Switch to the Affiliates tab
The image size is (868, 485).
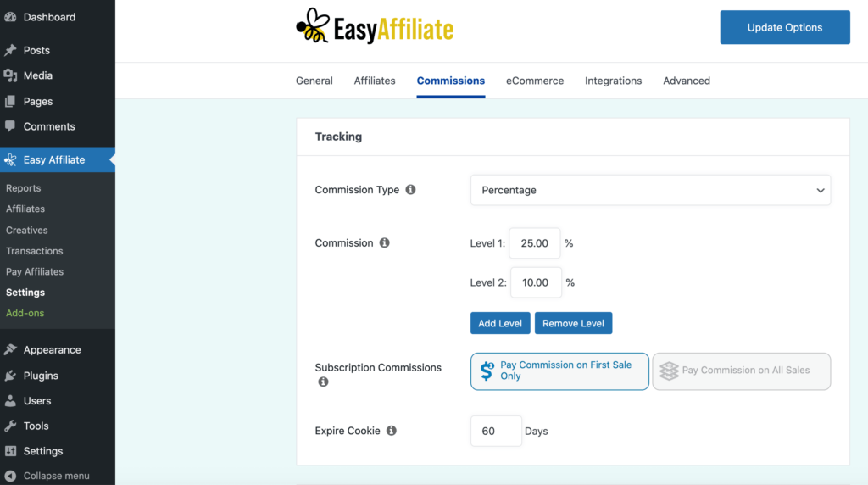point(375,81)
